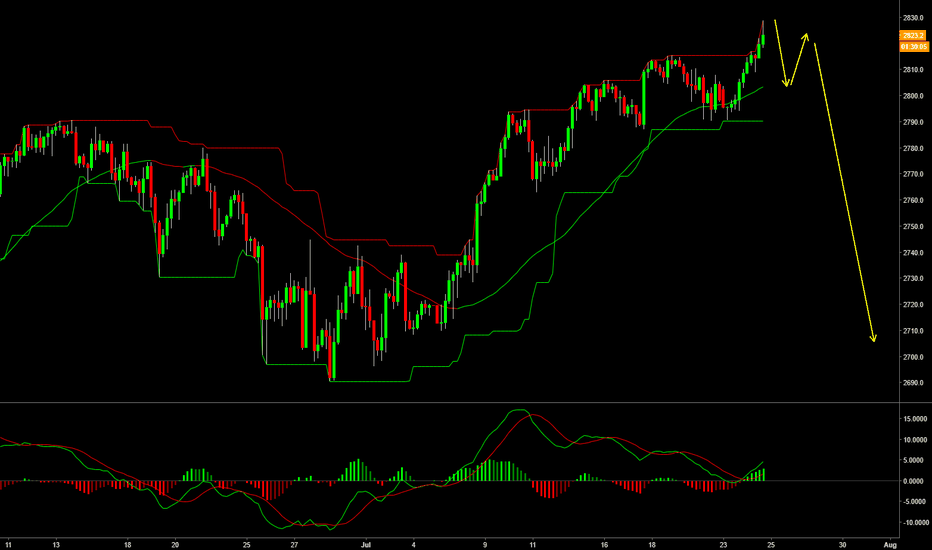
Task: Select the 2810.0 price axis label
Action: click(x=913, y=70)
